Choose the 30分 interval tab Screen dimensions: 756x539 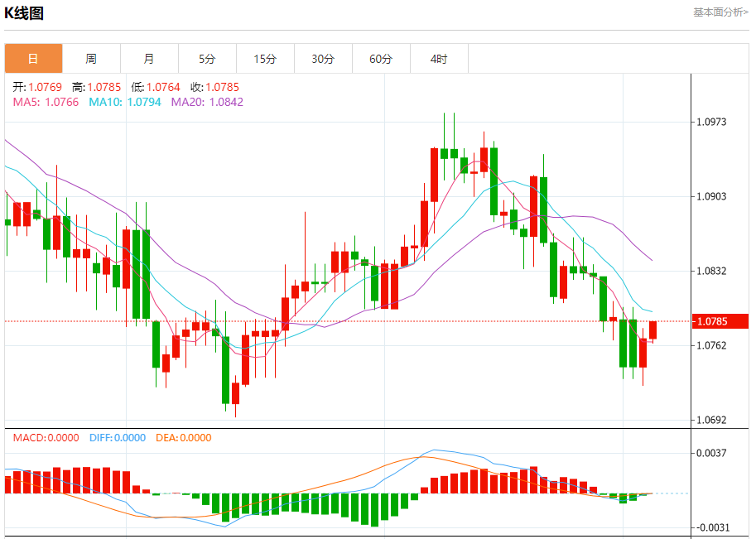coord(323,59)
